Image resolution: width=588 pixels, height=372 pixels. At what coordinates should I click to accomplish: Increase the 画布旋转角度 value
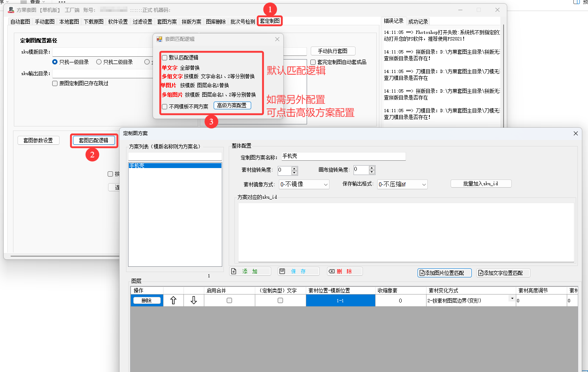(371, 168)
